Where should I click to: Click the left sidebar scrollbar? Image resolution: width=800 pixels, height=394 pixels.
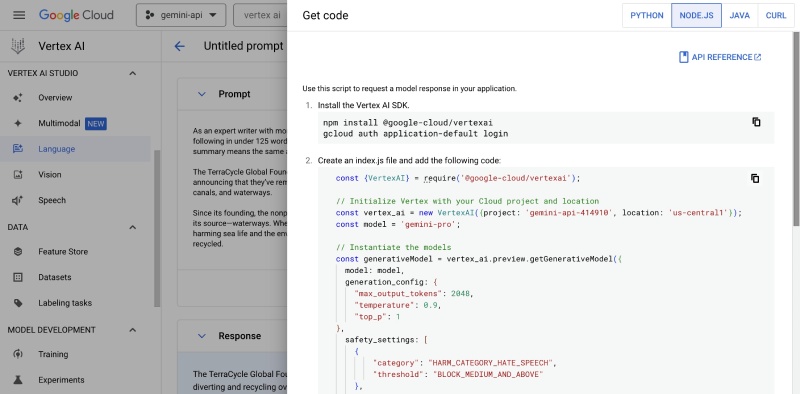(157, 229)
